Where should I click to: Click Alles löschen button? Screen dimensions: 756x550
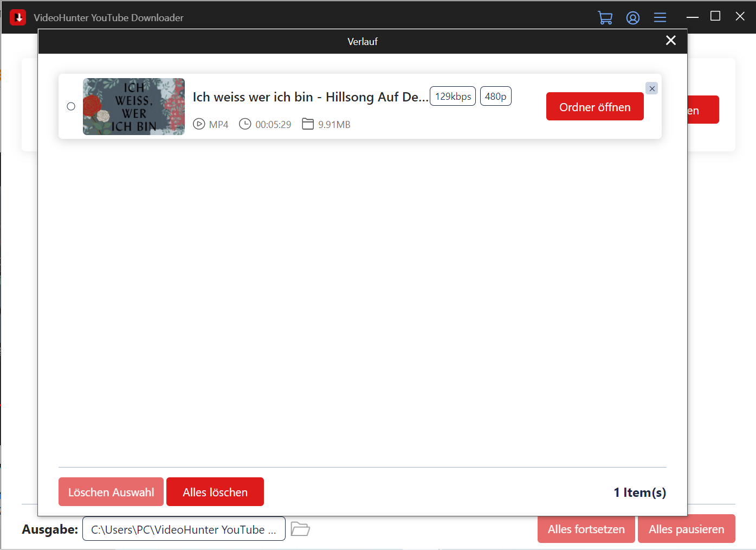click(x=215, y=492)
